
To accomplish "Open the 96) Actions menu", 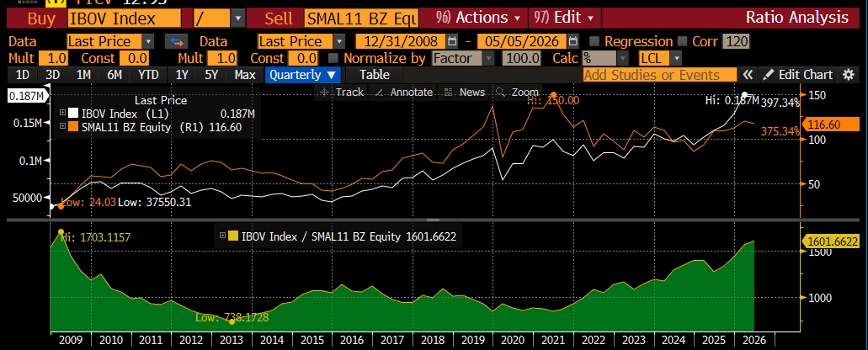I will coord(478,19).
